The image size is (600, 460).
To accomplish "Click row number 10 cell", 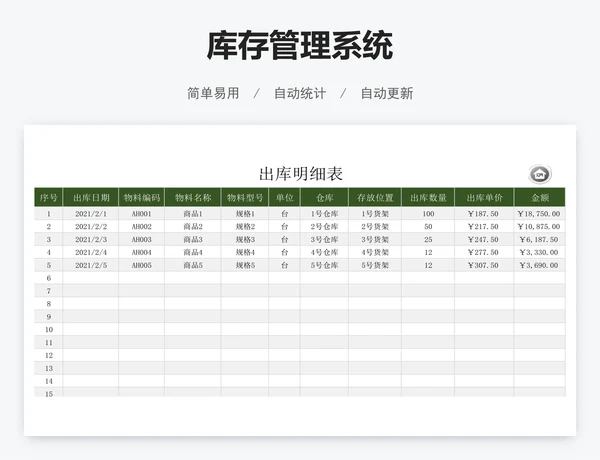I will tap(49, 330).
